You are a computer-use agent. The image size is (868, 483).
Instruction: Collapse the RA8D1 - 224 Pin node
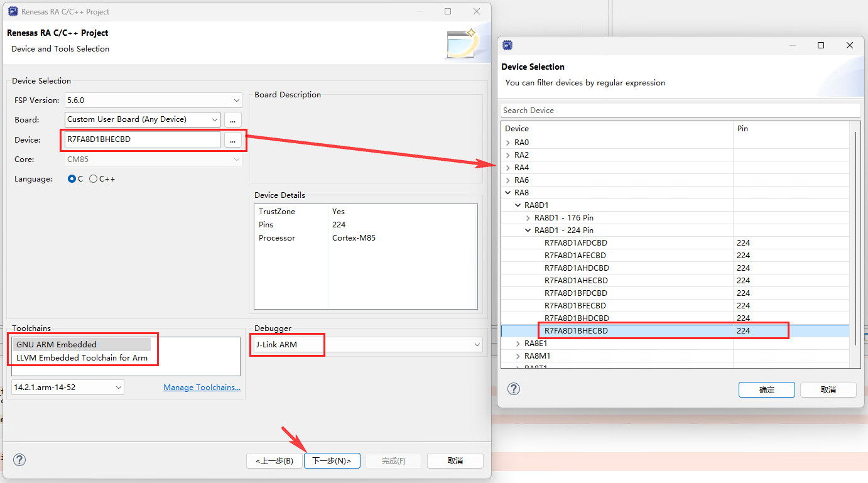(x=528, y=231)
